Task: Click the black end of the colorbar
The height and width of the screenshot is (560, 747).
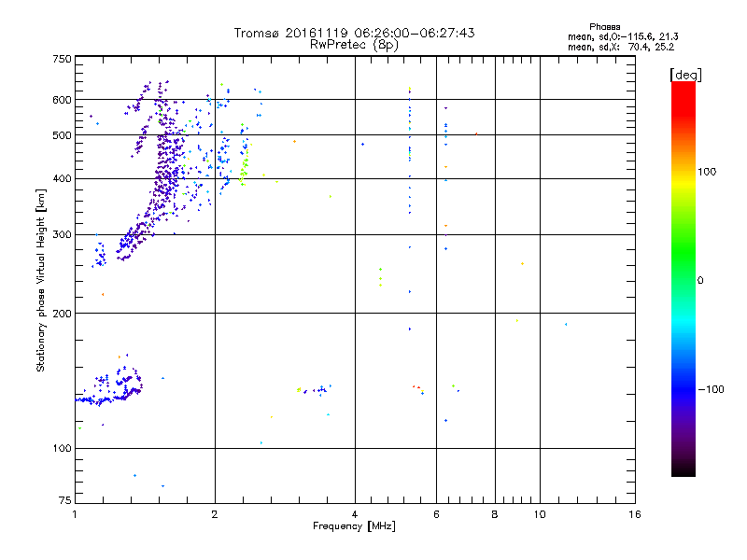Action: click(684, 469)
